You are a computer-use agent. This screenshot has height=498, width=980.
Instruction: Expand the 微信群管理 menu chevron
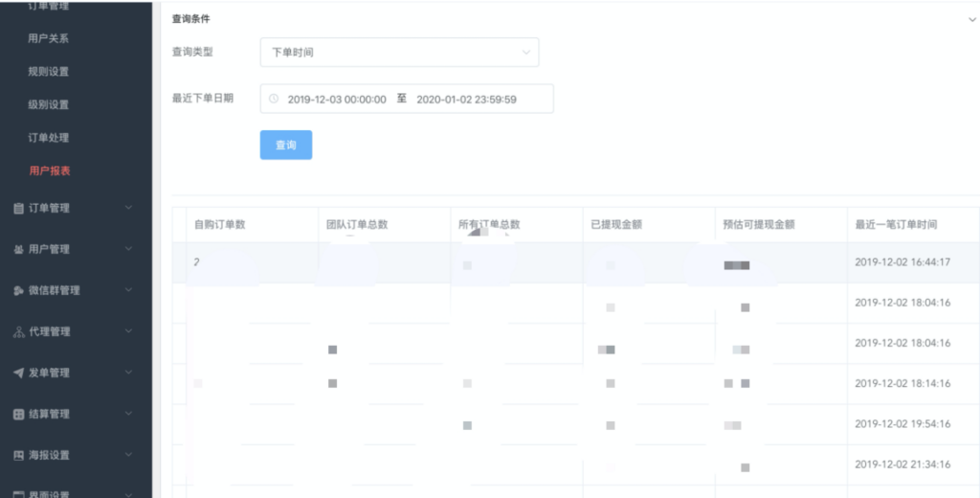coord(129,290)
